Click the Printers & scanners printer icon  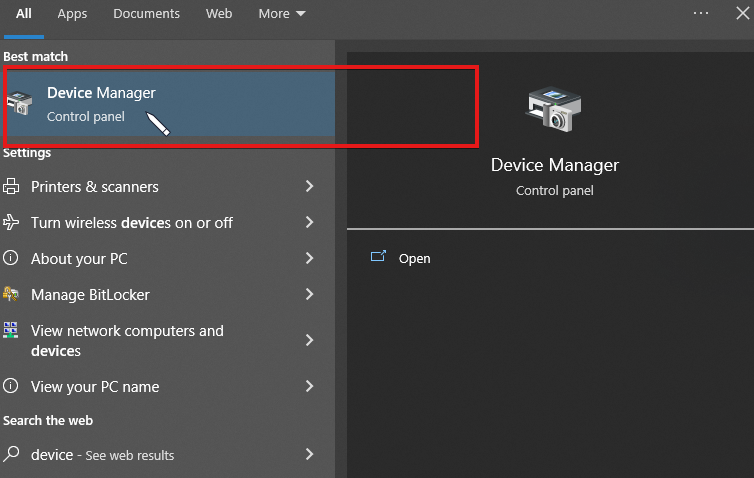tap(11, 187)
